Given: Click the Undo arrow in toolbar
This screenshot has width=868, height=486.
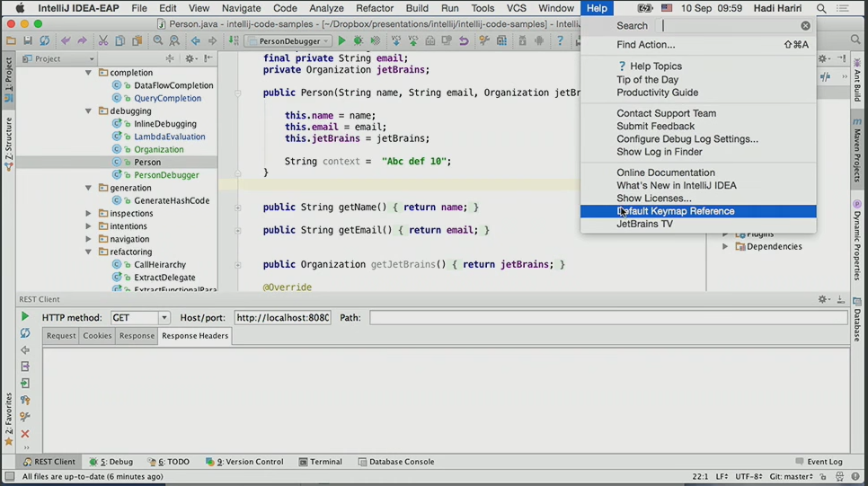Looking at the screenshot, I should [x=66, y=41].
